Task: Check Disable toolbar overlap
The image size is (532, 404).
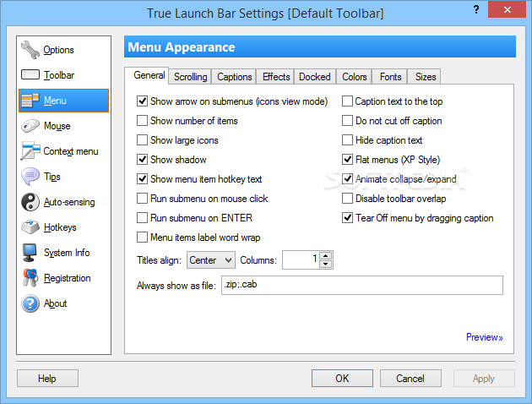Action: tap(347, 199)
